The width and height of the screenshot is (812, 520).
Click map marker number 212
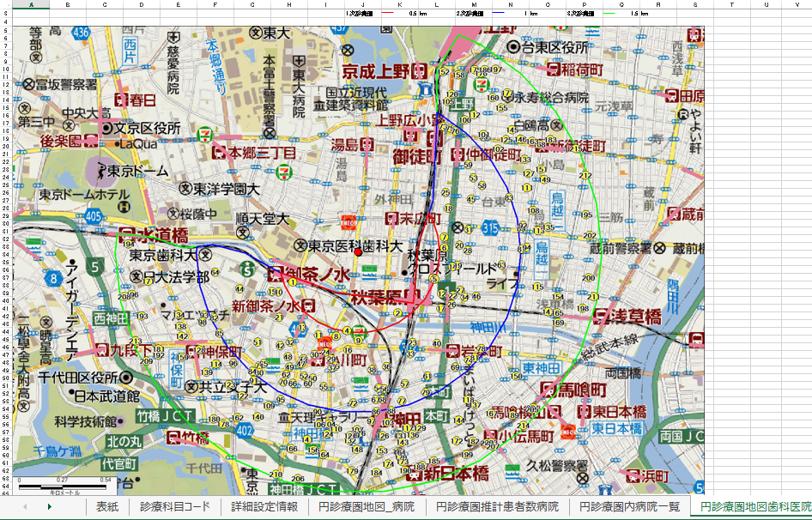coord(585,176)
